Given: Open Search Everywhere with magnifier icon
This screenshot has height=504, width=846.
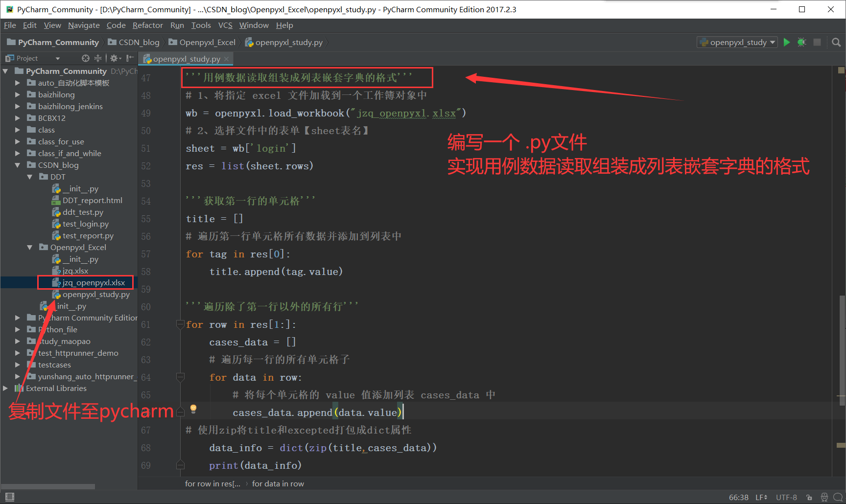Looking at the screenshot, I should (x=836, y=42).
